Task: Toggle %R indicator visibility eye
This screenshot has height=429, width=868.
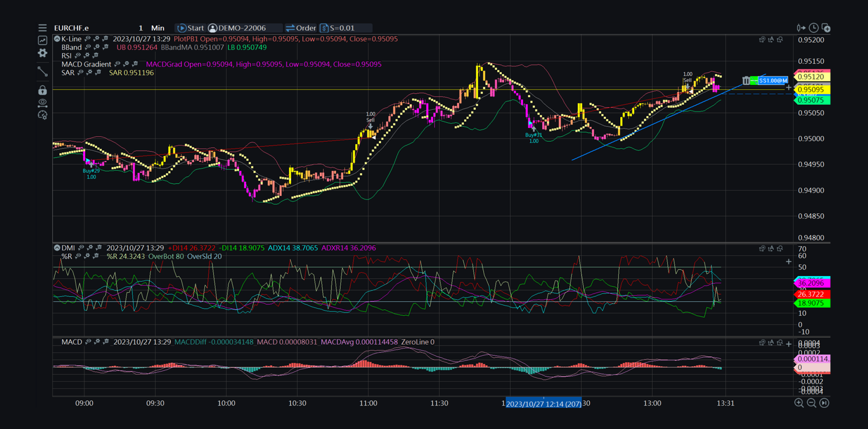Action: coord(78,257)
